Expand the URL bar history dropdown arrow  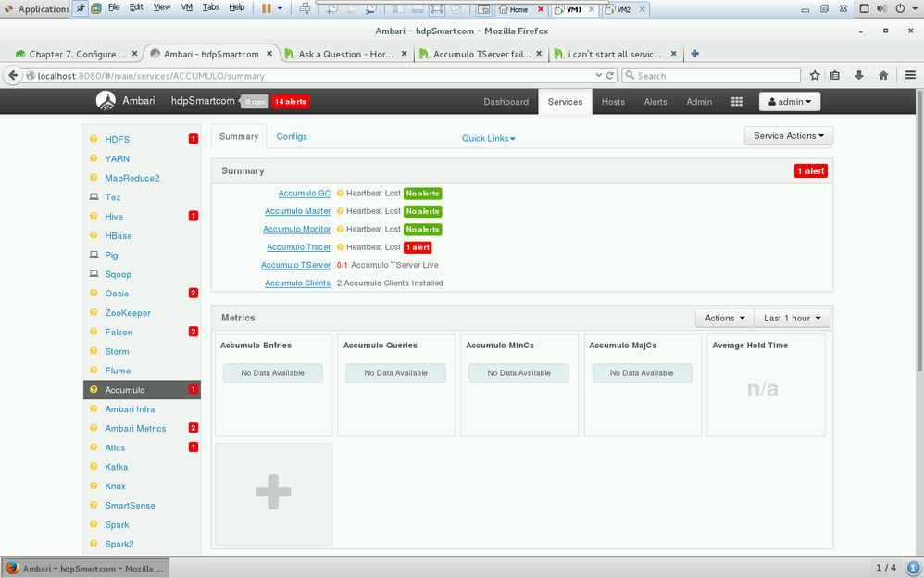599,76
